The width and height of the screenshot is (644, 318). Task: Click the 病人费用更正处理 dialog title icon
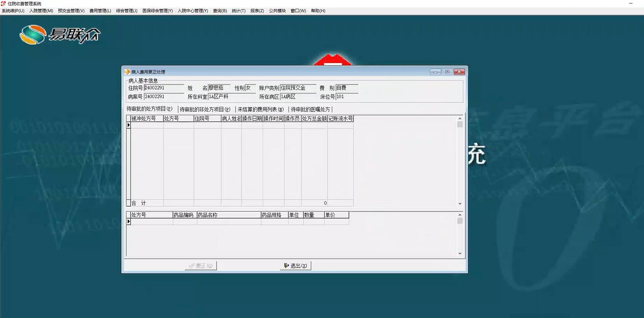click(127, 72)
